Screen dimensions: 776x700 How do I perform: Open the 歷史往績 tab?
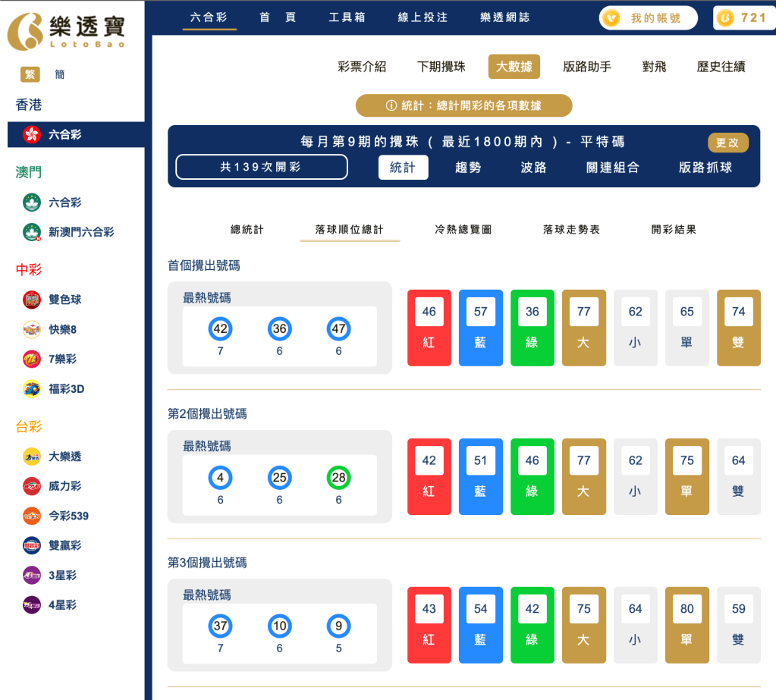click(722, 67)
